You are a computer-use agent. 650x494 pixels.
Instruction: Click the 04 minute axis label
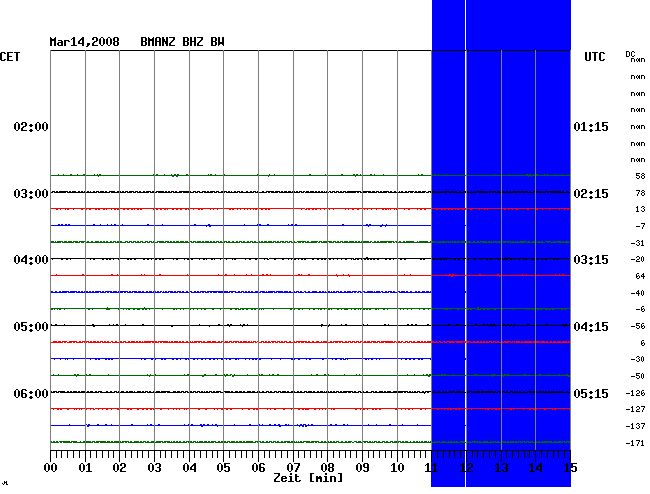tap(189, 468)
